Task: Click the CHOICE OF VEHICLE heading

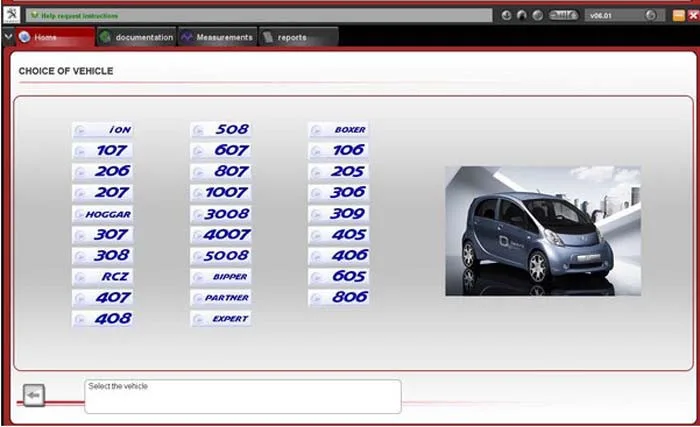Action: 66,71
